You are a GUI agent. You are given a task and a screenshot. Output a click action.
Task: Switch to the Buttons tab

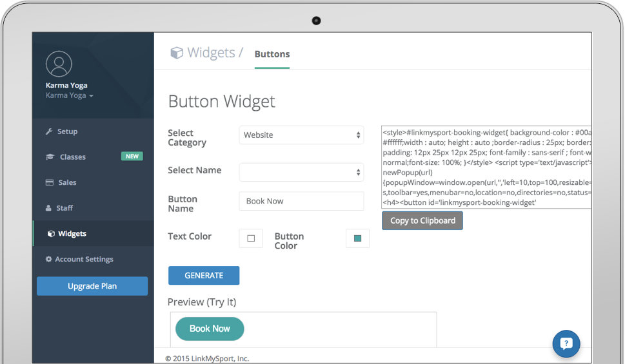click(x=272, y=54)
